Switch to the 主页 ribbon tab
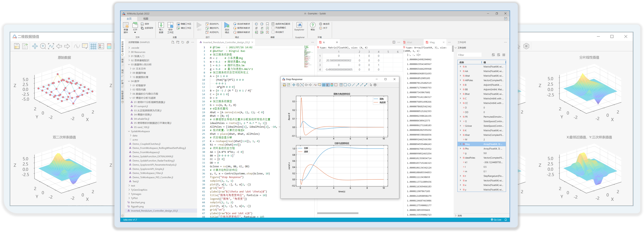The height and width of the screenshot is (232, 644). [x=129, y=19]
